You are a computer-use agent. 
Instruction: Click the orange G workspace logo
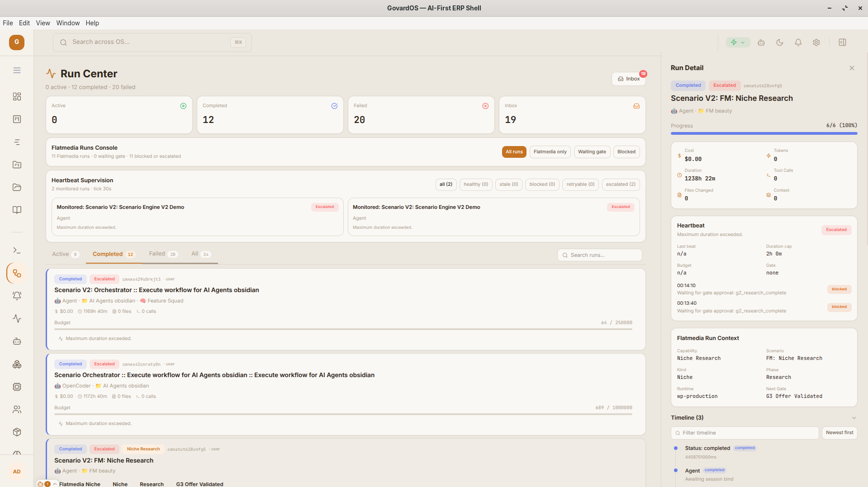pyautogui.click(x=17, y=42)
